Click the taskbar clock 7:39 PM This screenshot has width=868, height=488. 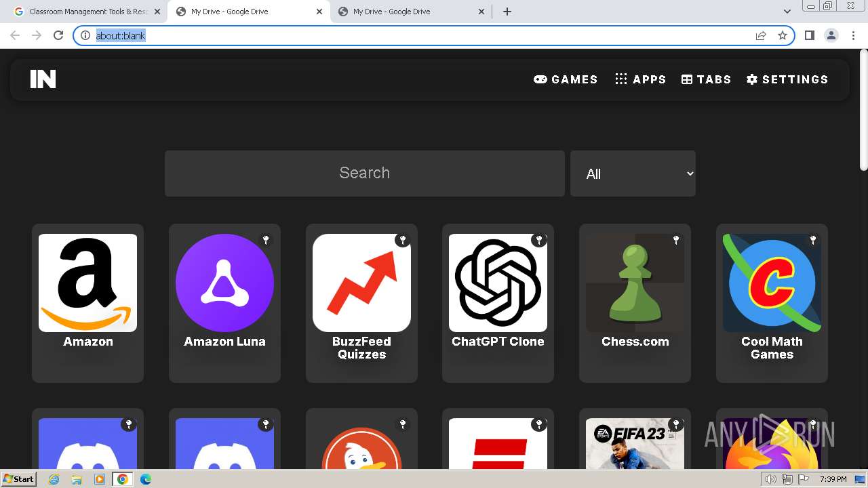pos(833,479)
